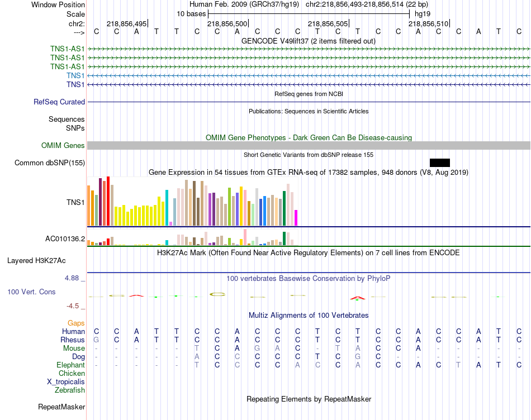The image size is (531, 420).
Task: Open Short Genetic Variants from dbSNP title
Action: click(x=309, y=155)
